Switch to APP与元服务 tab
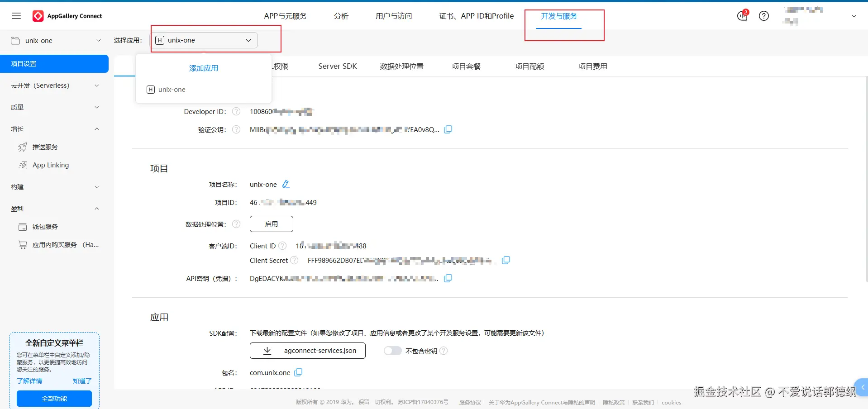This screenshot has width=868, height=409. click(285, 16)
